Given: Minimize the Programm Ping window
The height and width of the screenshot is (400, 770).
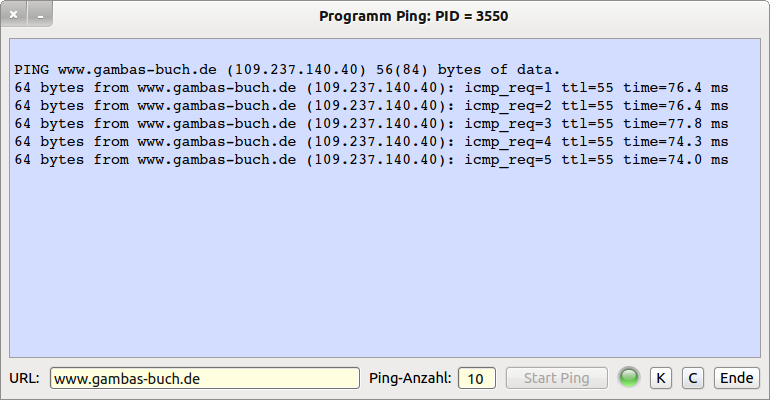Looking at the screenshot, I should pos(39,16).
